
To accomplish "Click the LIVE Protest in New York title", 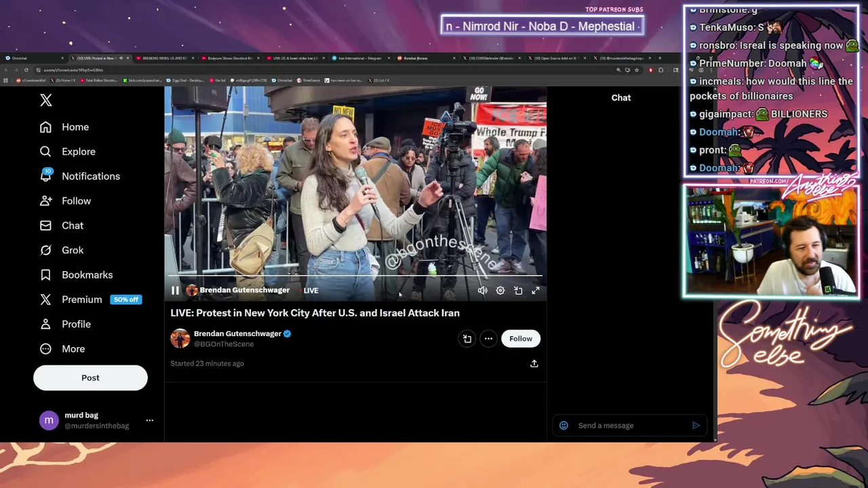I will click(x=315, y=313).
